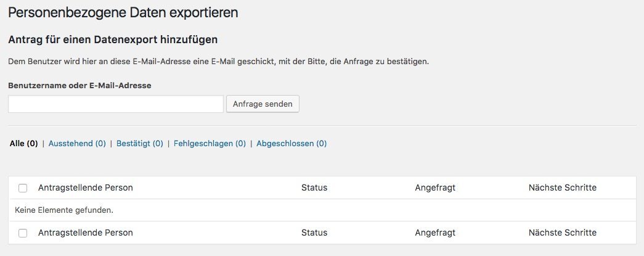Sort by Antragstellende Person in table header
Image resolution: width=644 pixels, height=256 pixels.
(x=86, y=188)
